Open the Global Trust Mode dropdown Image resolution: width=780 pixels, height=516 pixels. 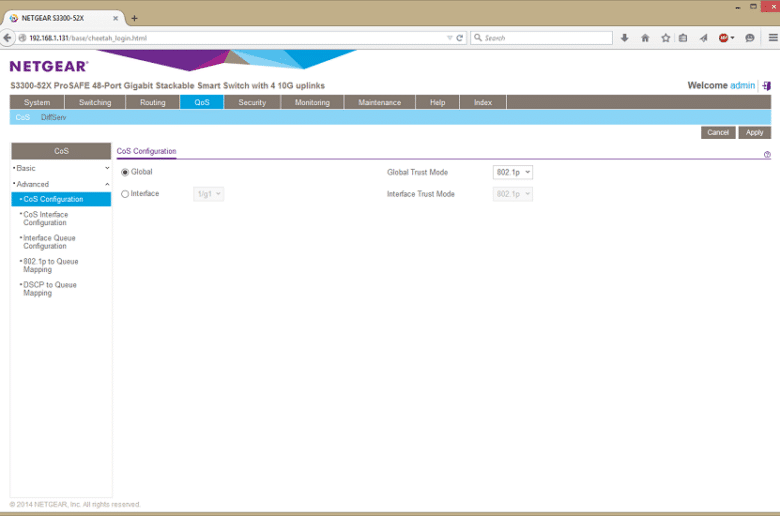point(512,172)
